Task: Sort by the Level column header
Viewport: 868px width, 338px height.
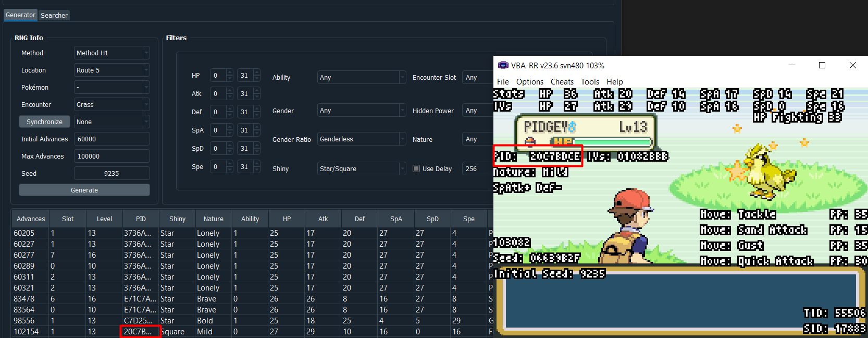Action: (104, 219)
